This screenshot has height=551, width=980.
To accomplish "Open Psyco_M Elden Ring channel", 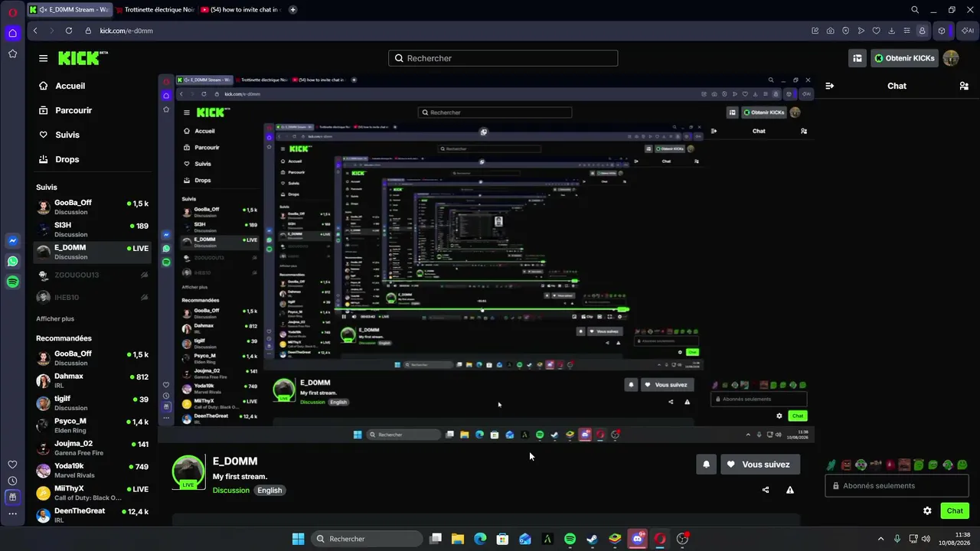I will tap(92, 425).
